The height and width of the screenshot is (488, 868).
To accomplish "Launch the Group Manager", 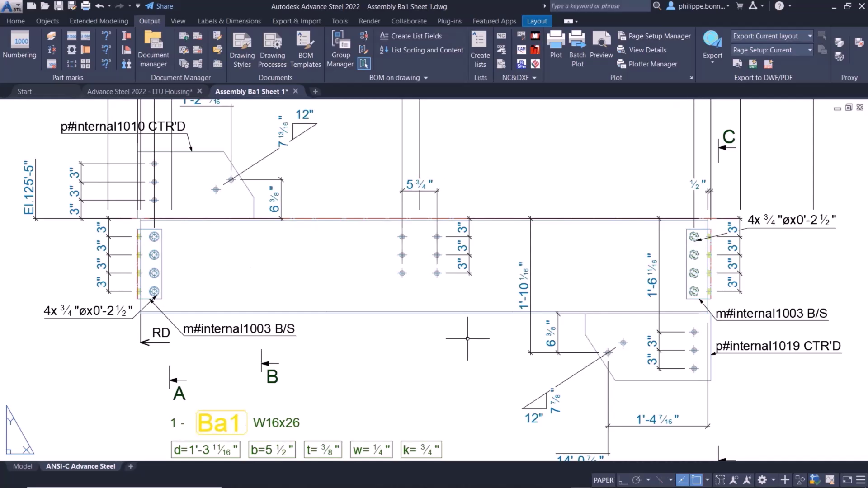I will [x=340, y=49].
